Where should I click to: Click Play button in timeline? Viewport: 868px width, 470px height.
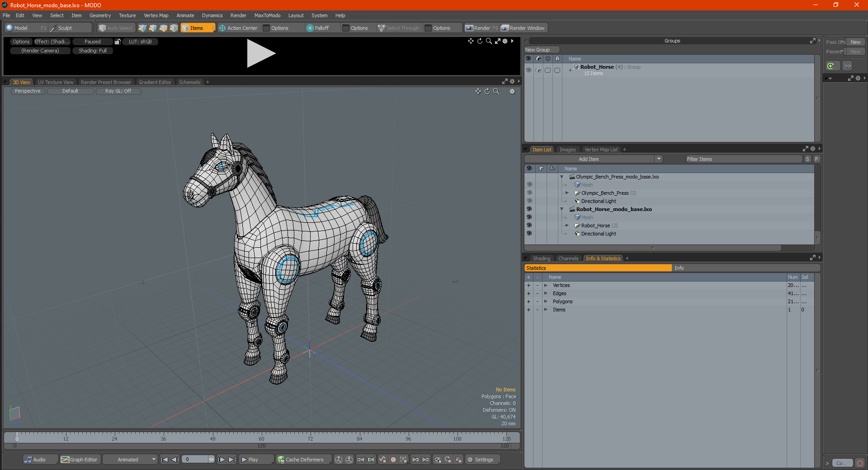click(x=256, y=460)
